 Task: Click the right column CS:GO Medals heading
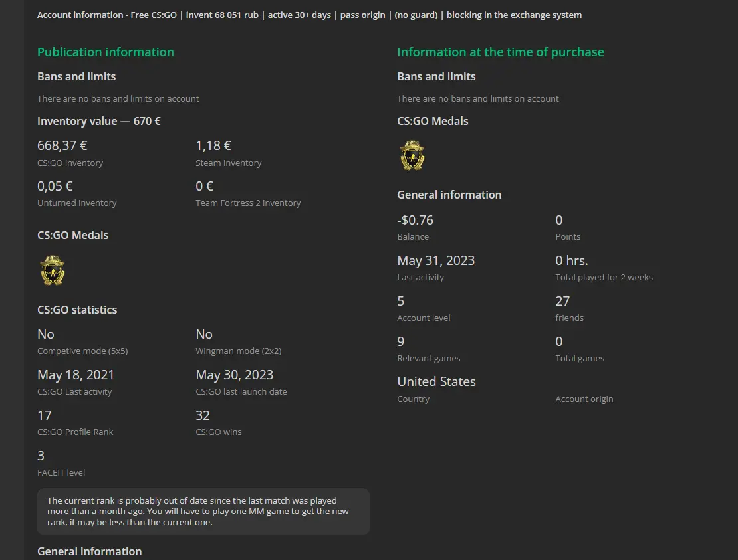433,121
